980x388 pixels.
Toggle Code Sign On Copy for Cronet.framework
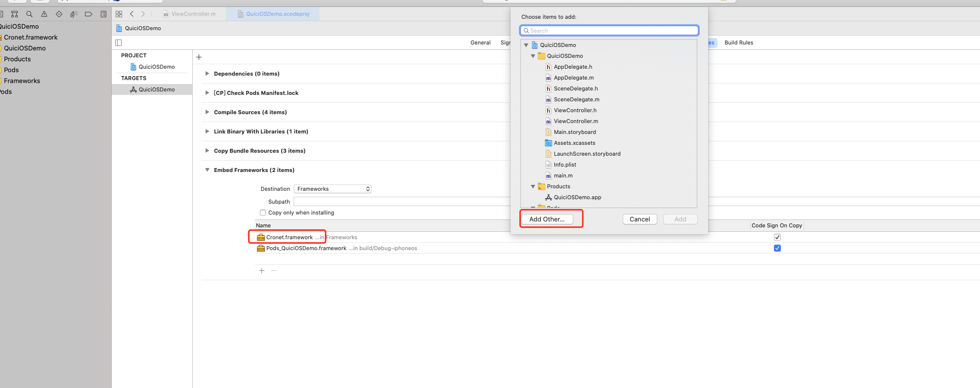pos(777,237)
